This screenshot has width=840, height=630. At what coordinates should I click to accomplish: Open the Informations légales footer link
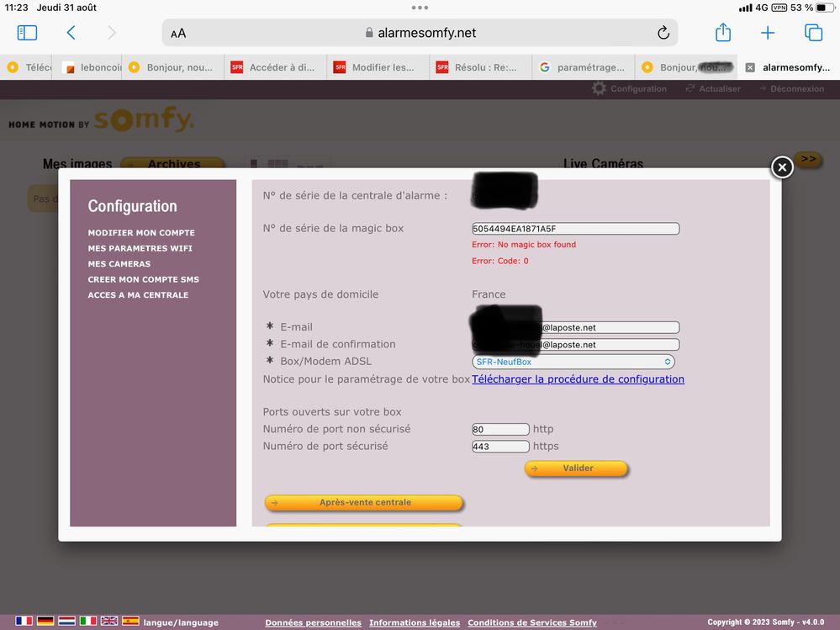pyautogui.click(x=415, y=622)
